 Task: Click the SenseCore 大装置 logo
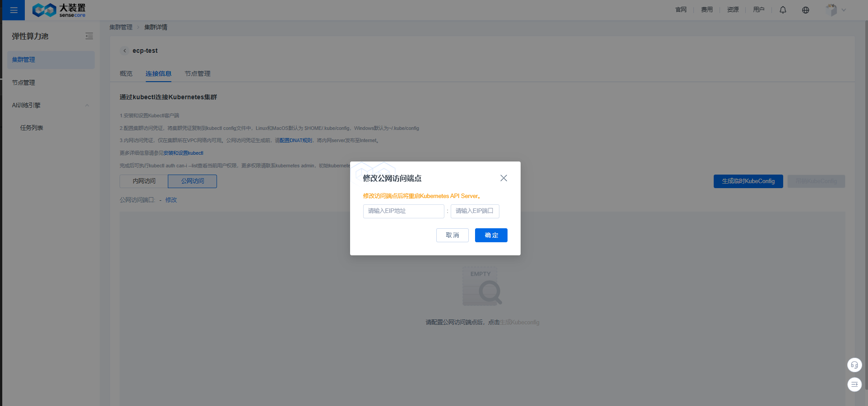[59, 10]
